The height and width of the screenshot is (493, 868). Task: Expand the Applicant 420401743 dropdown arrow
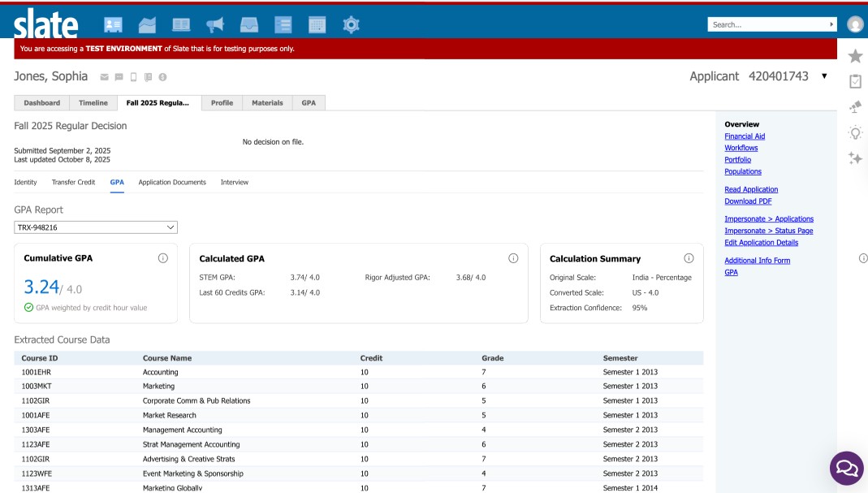tap(824, 76)
